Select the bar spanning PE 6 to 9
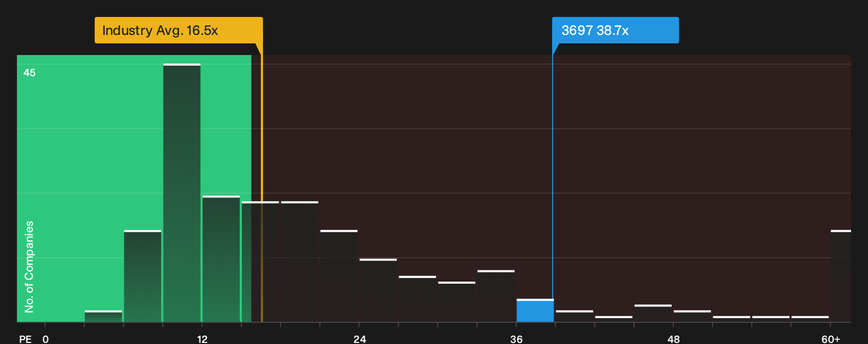 [x=142, y=276]
